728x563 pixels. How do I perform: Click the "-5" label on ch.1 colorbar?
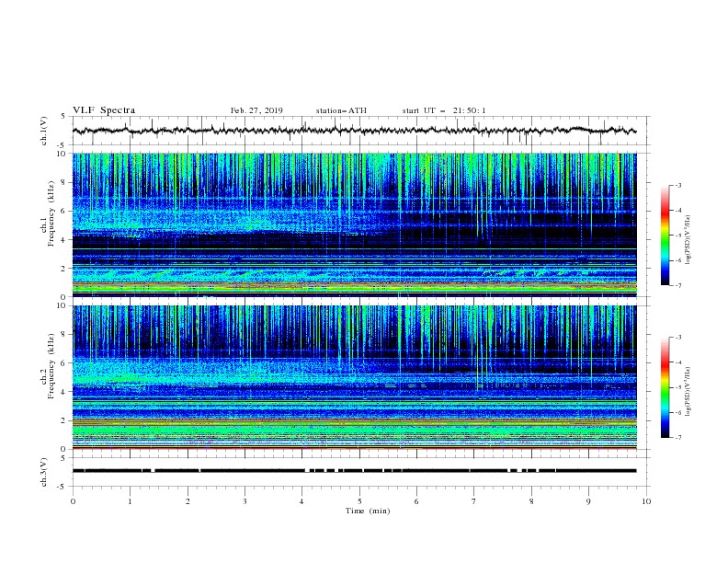click(678, 236)
